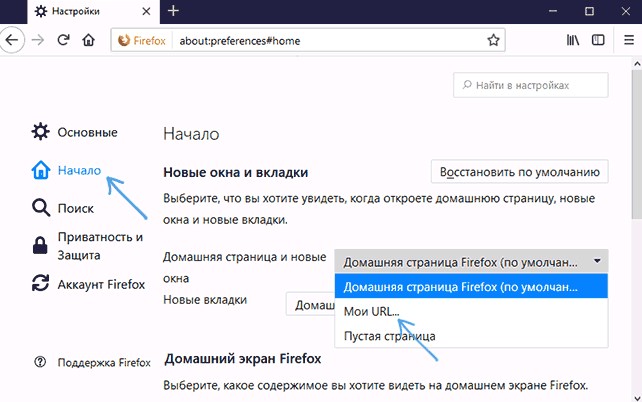Click the scrollbar down arrow
The width and height of the screenshot is (642, 402).
(x=637, y=397)
